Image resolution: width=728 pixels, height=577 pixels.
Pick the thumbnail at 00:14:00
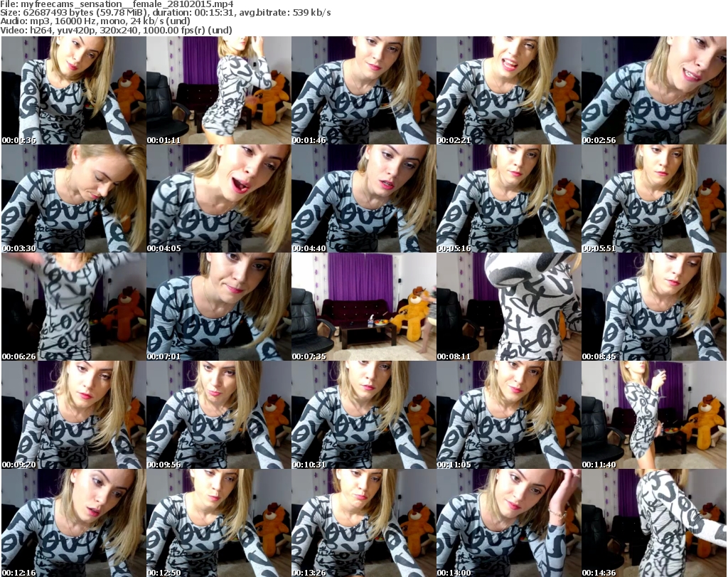(508, 523)
